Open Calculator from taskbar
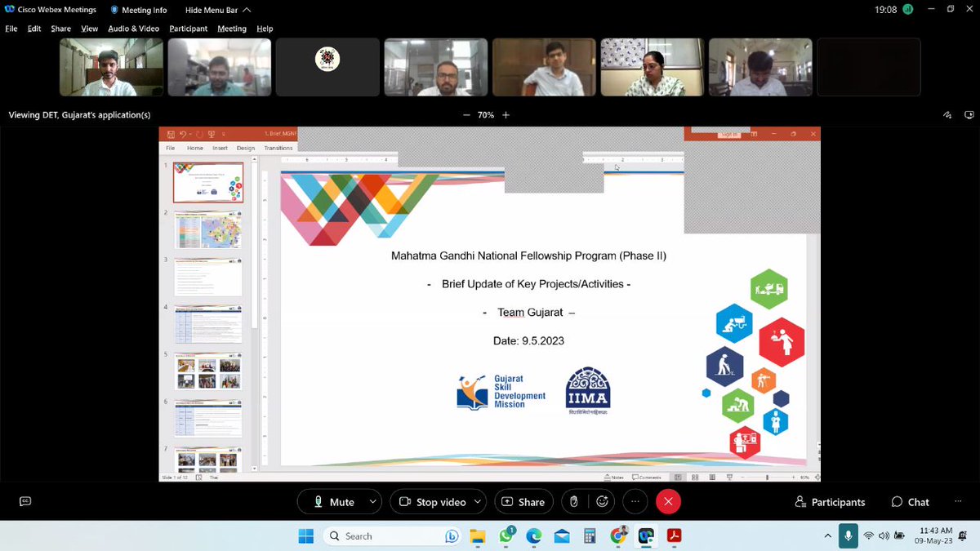 point(590,536)
